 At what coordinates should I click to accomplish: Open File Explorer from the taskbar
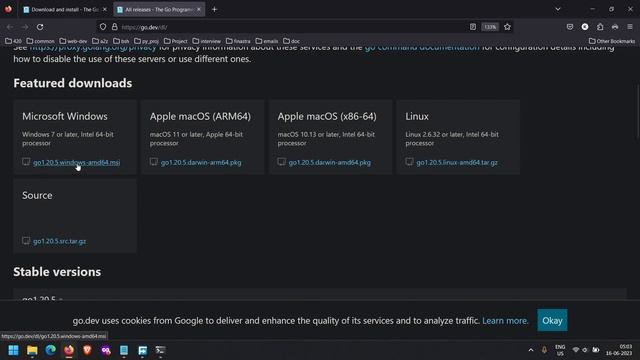pos(32,350)
